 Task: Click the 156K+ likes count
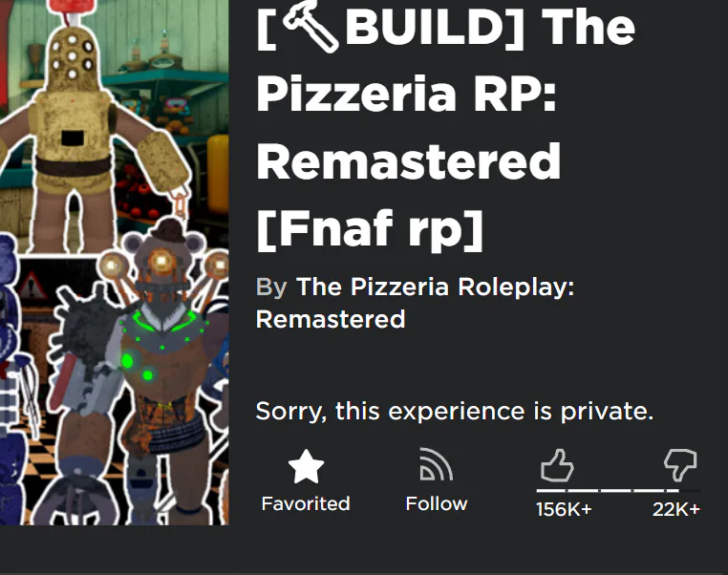(x=564, y=509)
